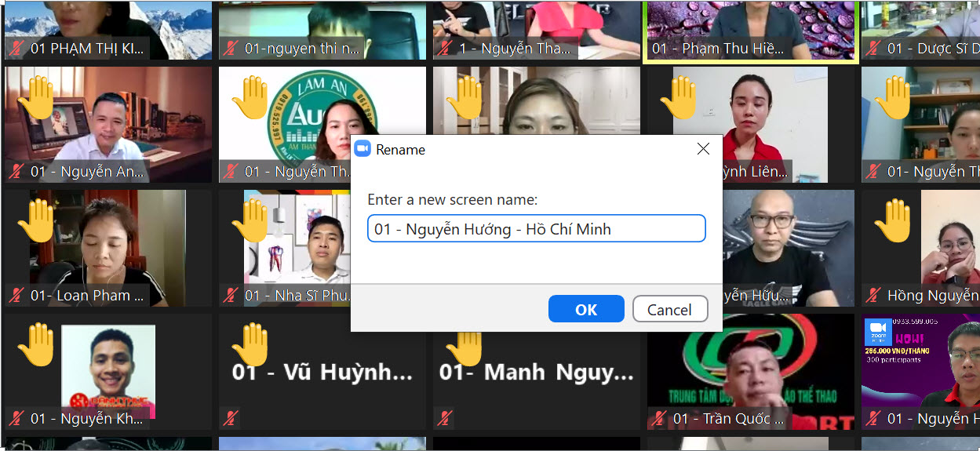Click the name label 01- Manh Nguy...
This screenshot has width=980, height=451.
537,373
